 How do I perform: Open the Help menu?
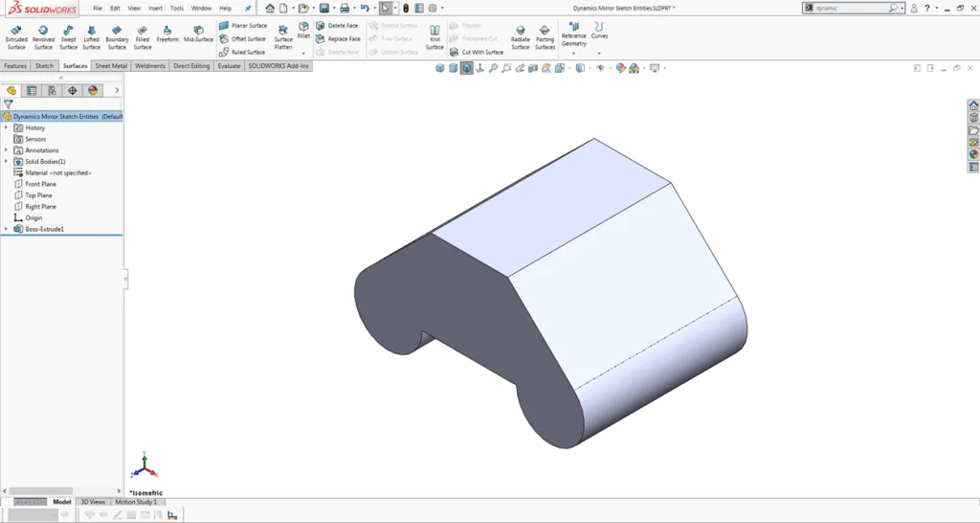pyautogui.click(x=225, y=8)
